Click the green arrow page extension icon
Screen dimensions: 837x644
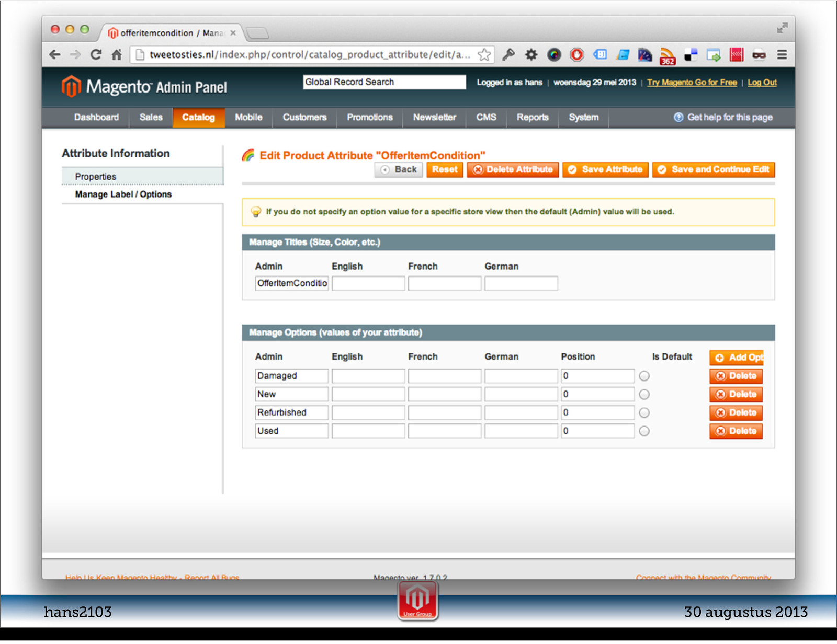coord(714,54)
